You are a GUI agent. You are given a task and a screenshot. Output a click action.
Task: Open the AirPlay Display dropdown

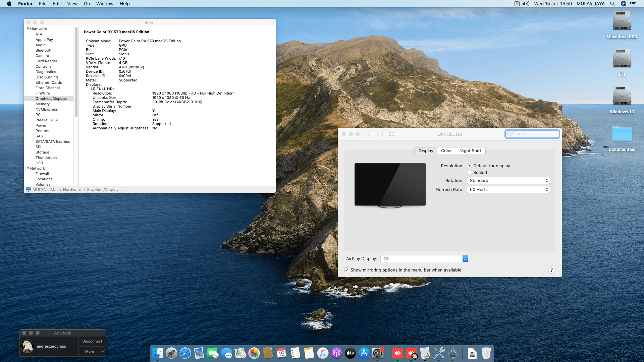pos(424,258)
